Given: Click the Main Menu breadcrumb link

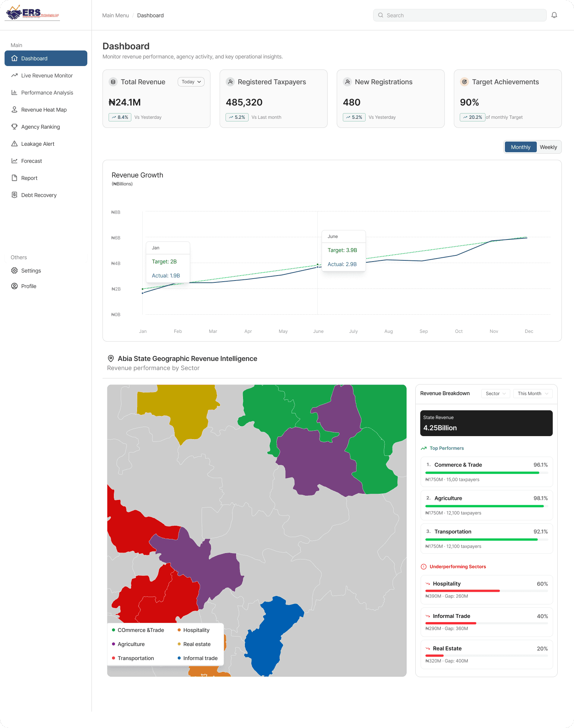Looking at the screenshot, I should 115,16.
